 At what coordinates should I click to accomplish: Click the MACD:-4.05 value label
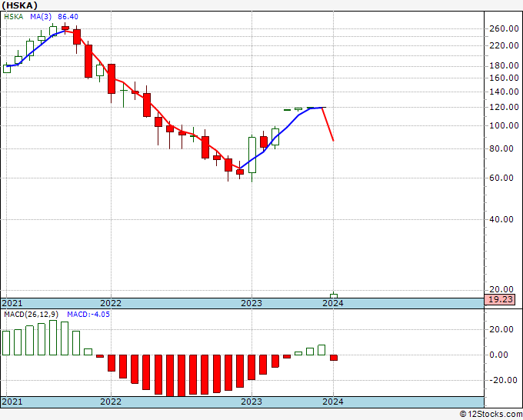[88, 315]
